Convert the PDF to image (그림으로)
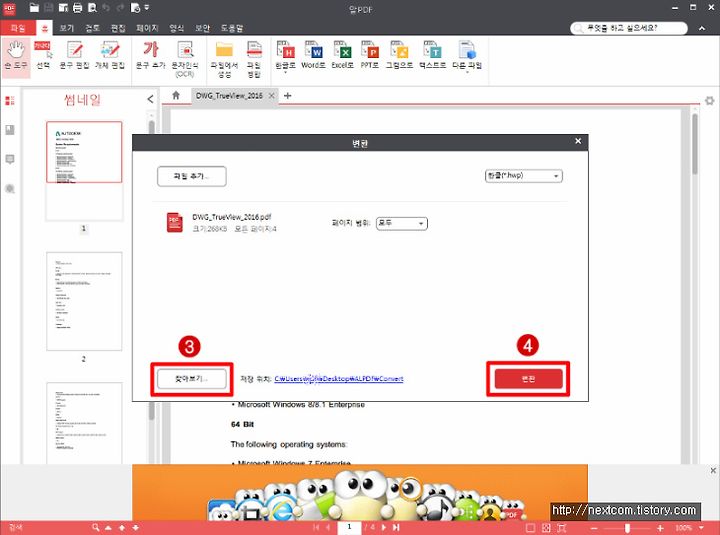The image size is (720, 535). tap(399, 56)
